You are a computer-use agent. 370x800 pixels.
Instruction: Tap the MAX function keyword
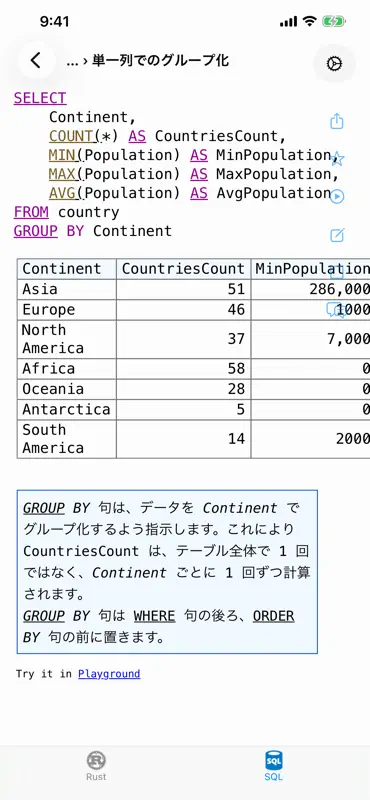tap(62, 174)
